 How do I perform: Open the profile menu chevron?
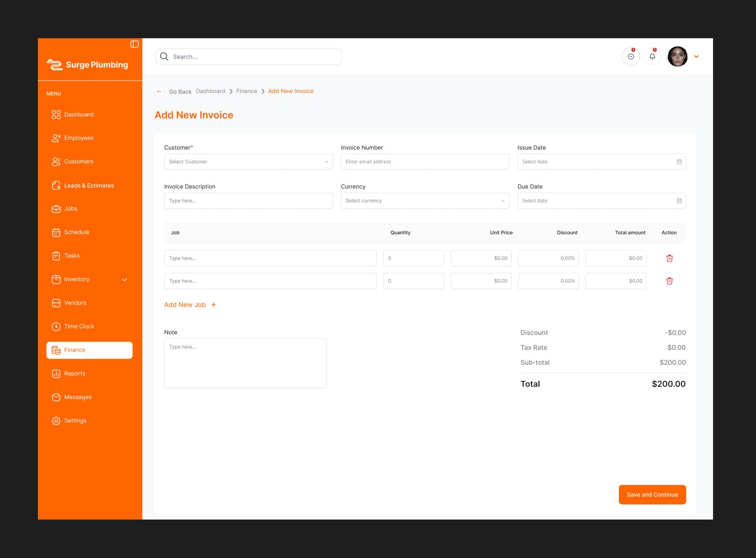pos(696,57)
